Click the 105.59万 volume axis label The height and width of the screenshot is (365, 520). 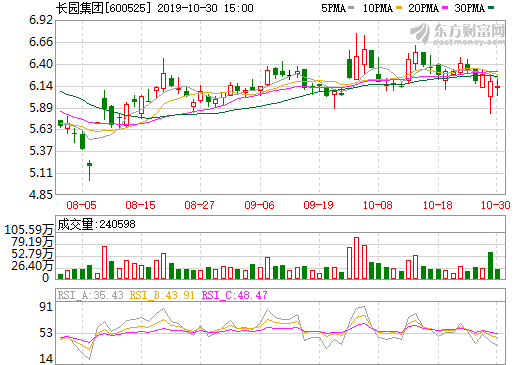[29, 230]
